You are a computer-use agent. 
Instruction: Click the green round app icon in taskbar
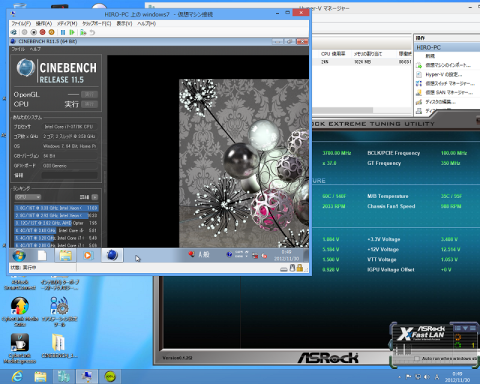[110, 377]
